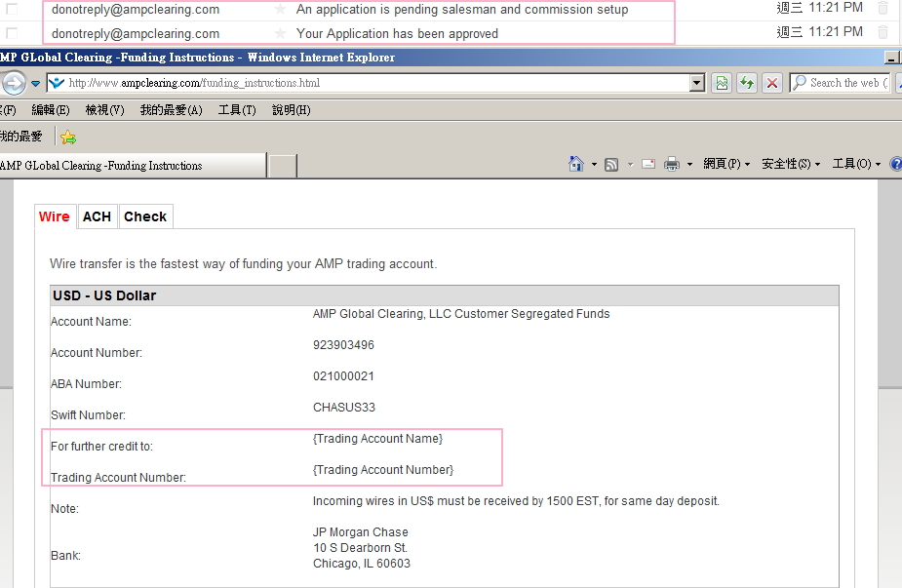Image resolution: width=902 pixels, height=588 pixels.
Task: Click account number 923903496
Action: pyautogui.click(x=343, y=345)
